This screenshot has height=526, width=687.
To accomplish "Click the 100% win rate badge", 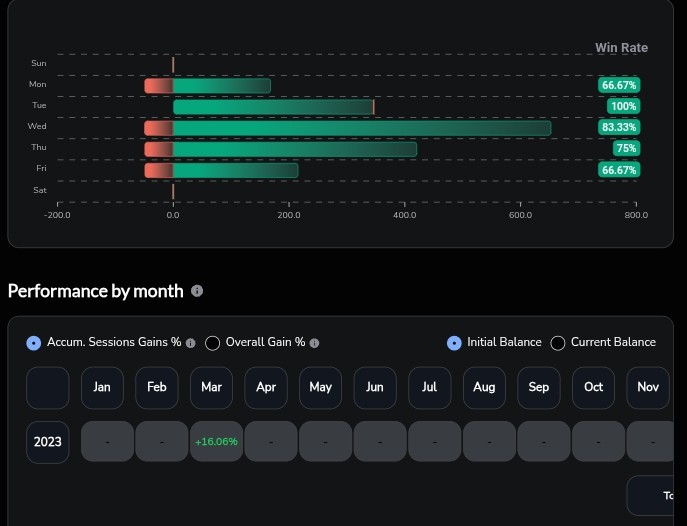I will coord(623,106).
